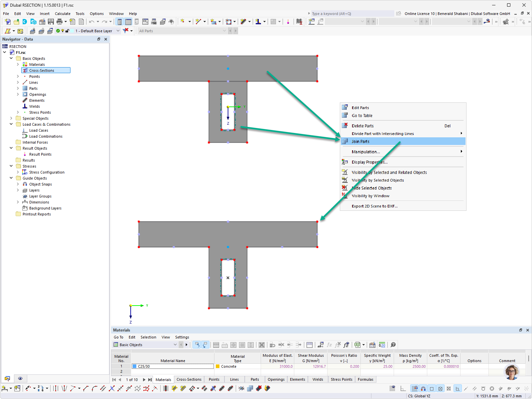
Task: Collapse the Load Cases & Combinations node
Action: point(11,124)
